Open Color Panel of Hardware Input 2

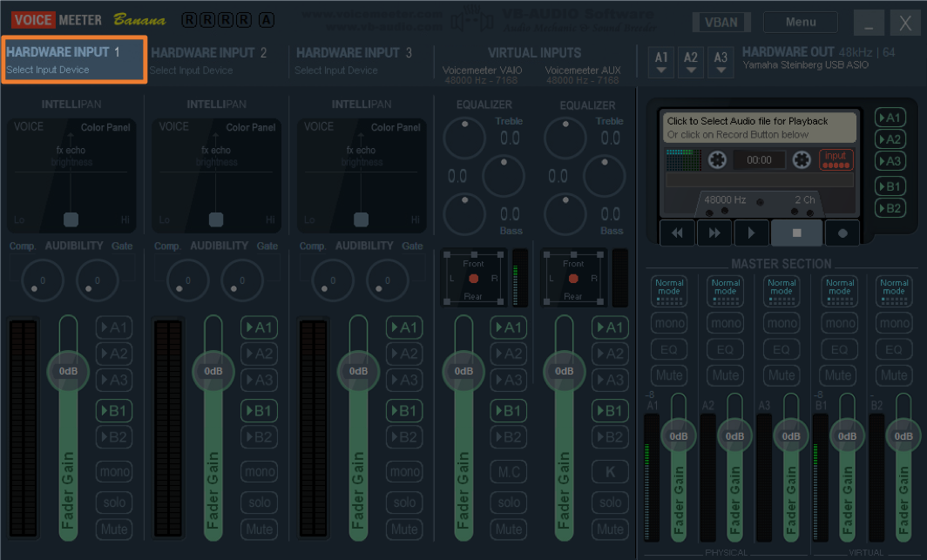(x=251, y=127)
